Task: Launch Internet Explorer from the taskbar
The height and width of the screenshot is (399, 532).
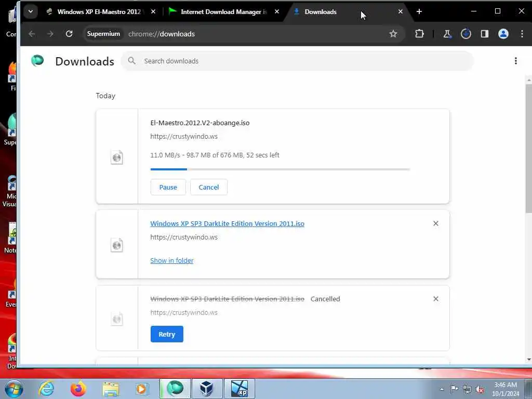Action: [46, 389]
